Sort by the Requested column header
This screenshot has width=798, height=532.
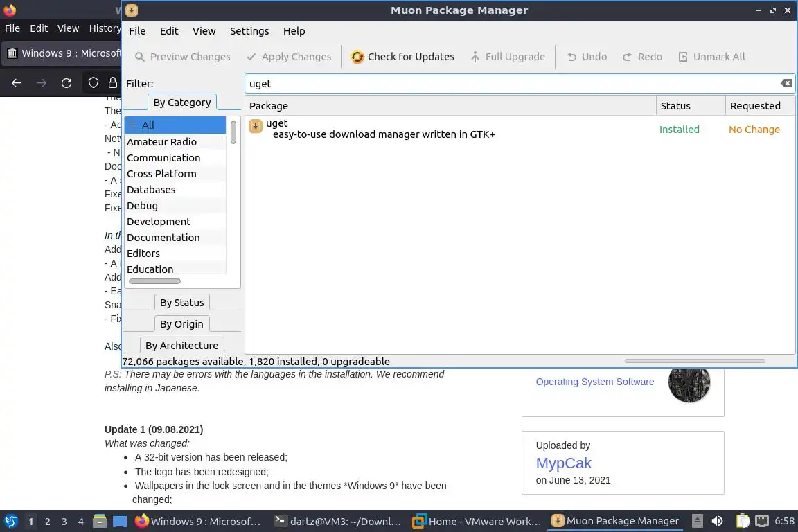(760, 106)
